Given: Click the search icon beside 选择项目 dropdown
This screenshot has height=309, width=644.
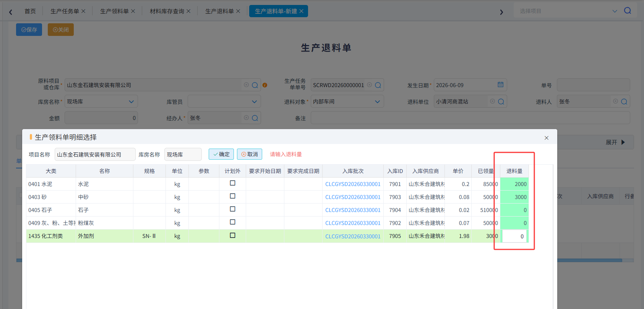Looking at the screenshot, I should 628,11.
